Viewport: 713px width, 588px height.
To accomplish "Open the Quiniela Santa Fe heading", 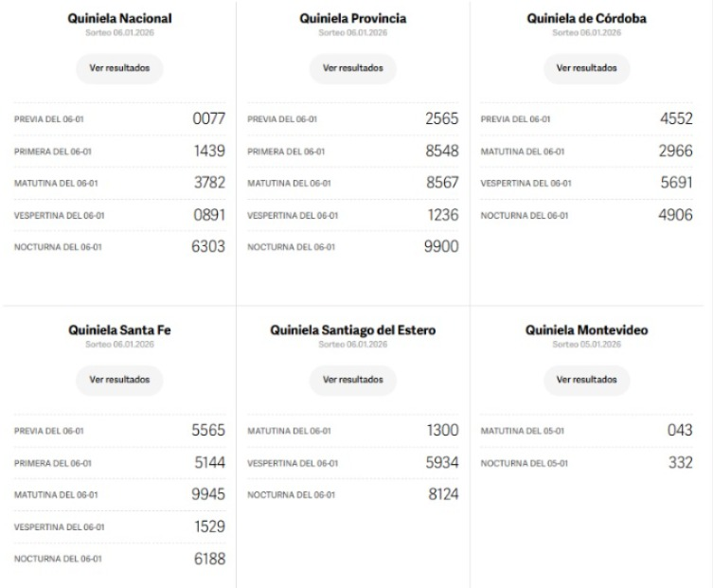I will pyautogui.click(x=119, y=330).
